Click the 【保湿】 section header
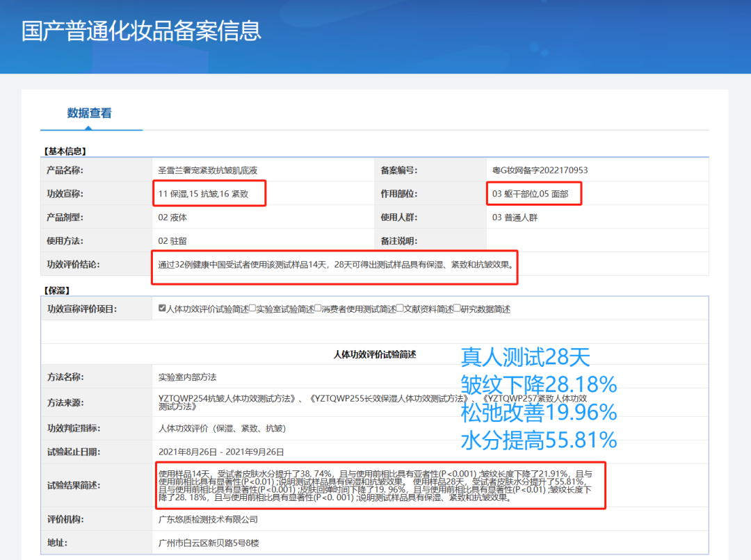Image resolution: width=751 pixels, height=560 pixels. (x=56, y=290)
